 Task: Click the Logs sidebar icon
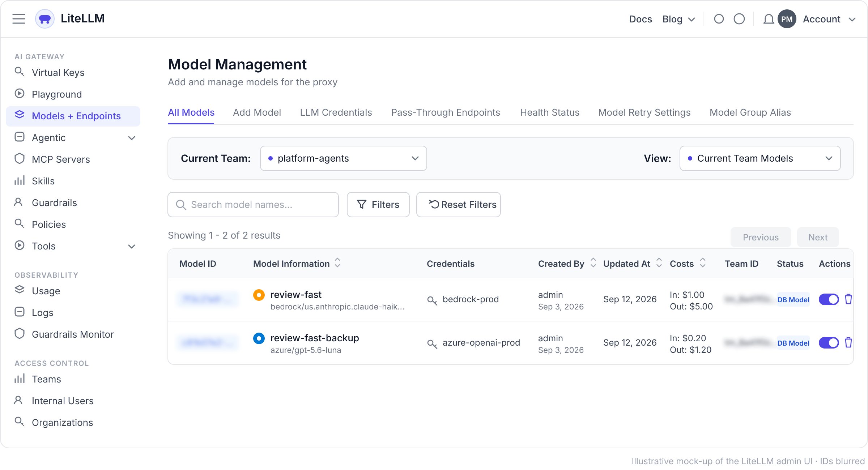[20, 312]
